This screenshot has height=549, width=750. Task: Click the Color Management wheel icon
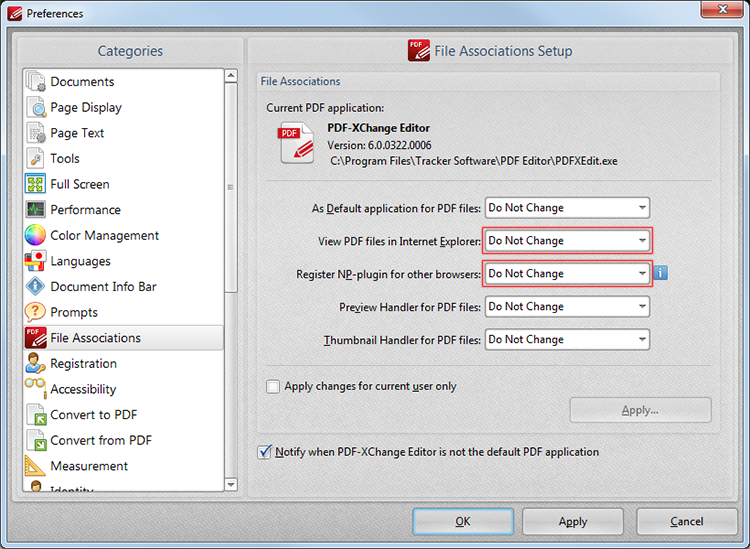pos(35,235)
